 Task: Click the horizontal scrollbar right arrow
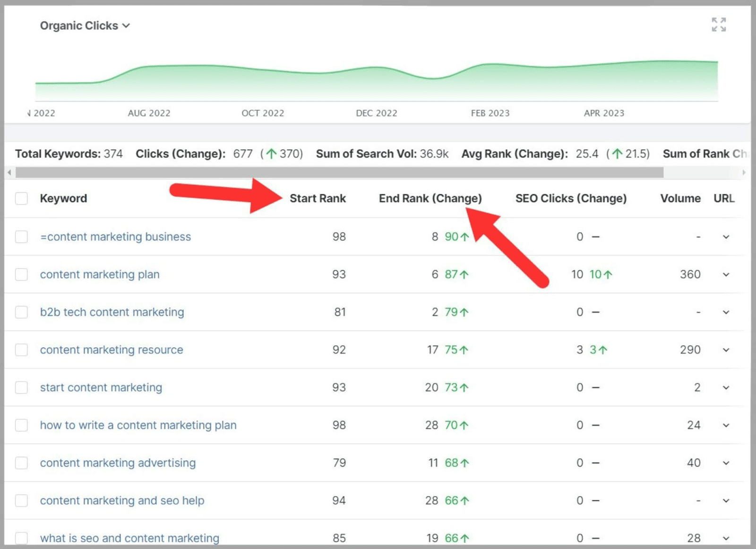[x=743, y=173]
